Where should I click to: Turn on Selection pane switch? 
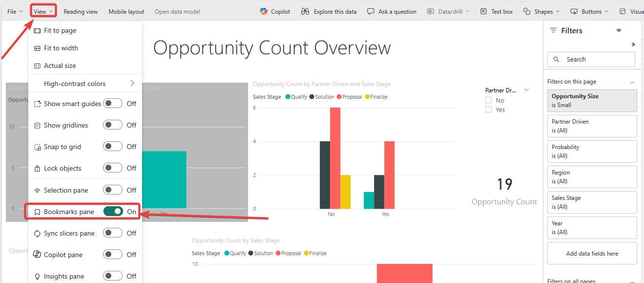pyautogui.click(x=113, y=190)
